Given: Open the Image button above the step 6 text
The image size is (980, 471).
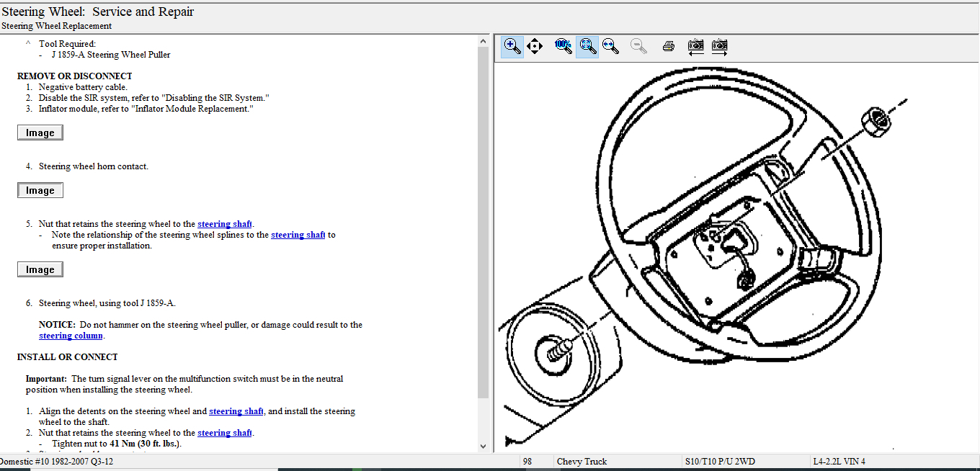Looking at the screenshot, I should (x=40, y=269).
